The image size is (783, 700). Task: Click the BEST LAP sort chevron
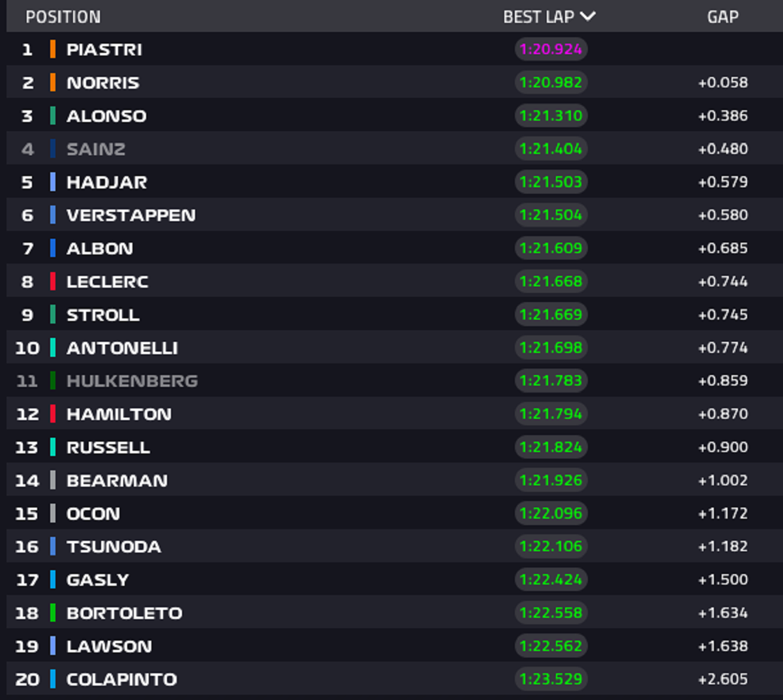tap(588, 16)
